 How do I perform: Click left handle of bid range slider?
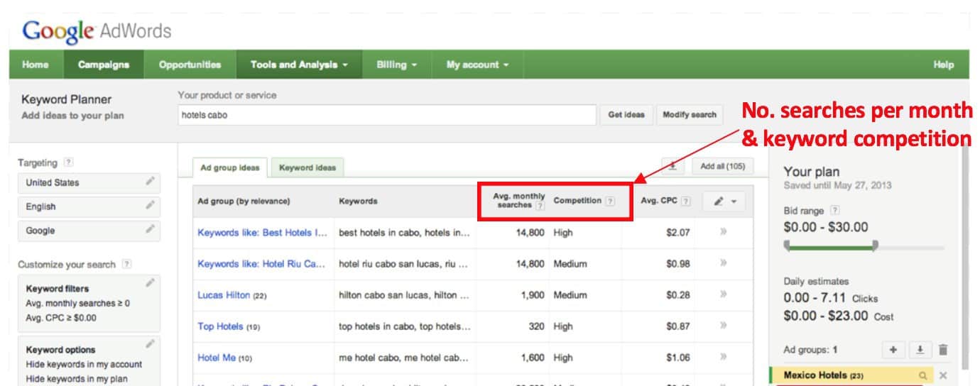[787, 245]
